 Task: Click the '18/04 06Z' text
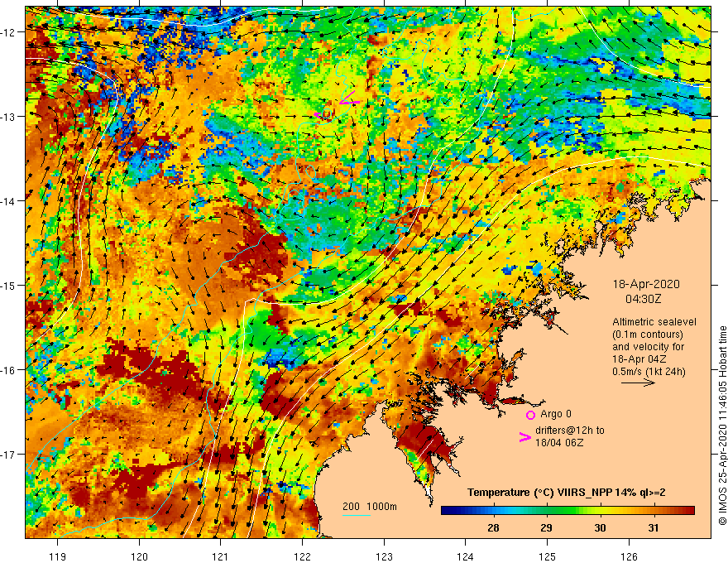click(559, 442)
